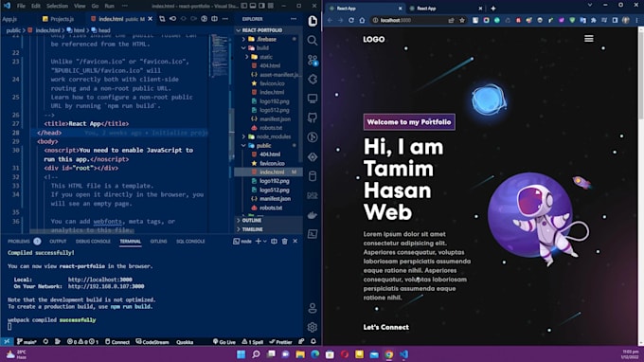Click the CodeStream status bar button
This screenshot has width=644, height=362.
coord(152,341)
